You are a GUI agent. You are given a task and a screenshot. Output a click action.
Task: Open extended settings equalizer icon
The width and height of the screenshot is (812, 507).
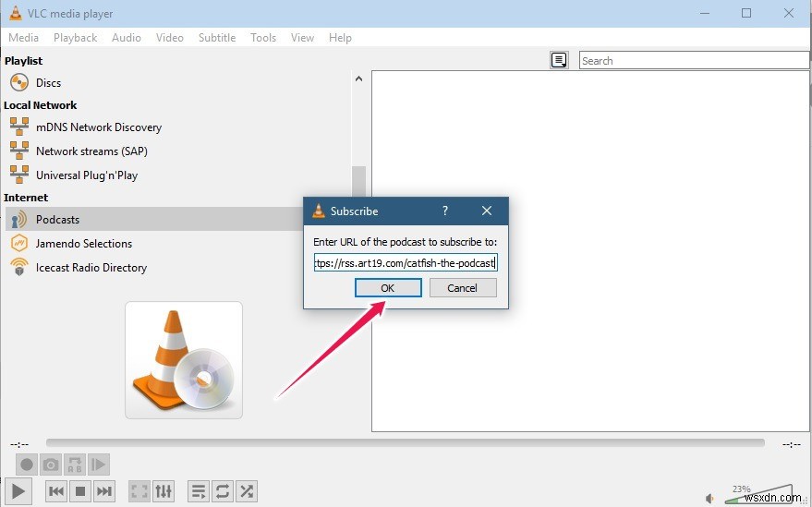[x=164, y=491]
